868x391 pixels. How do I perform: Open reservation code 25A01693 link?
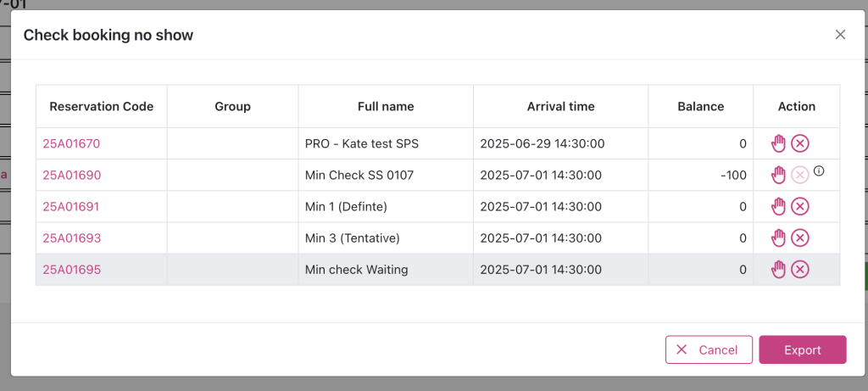(71, 237)
